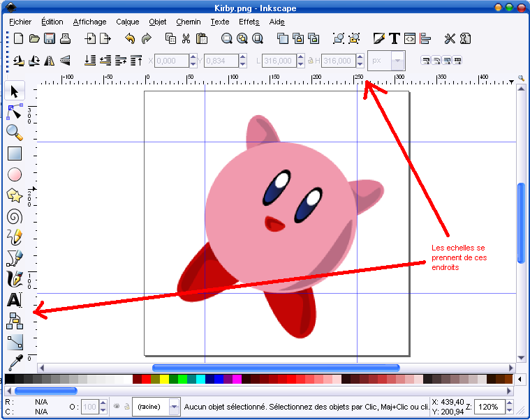Toggle the last transform affect button
The width and height of the screenshot is (530, 420).
[x=457, y=61]
